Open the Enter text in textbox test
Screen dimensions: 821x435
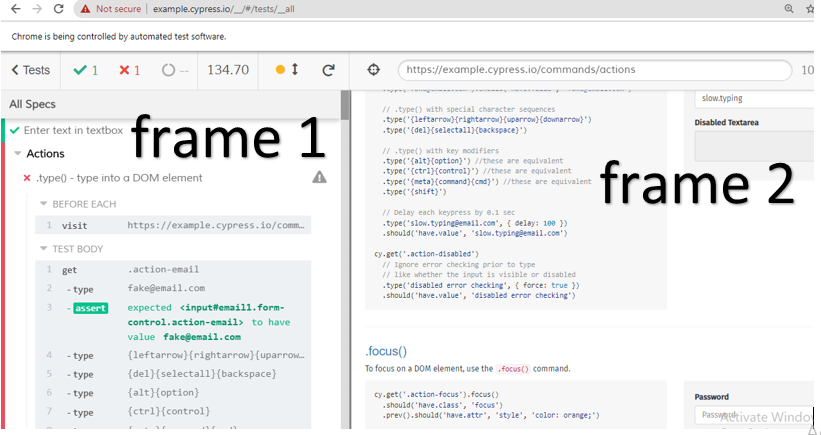coord(73,130)
